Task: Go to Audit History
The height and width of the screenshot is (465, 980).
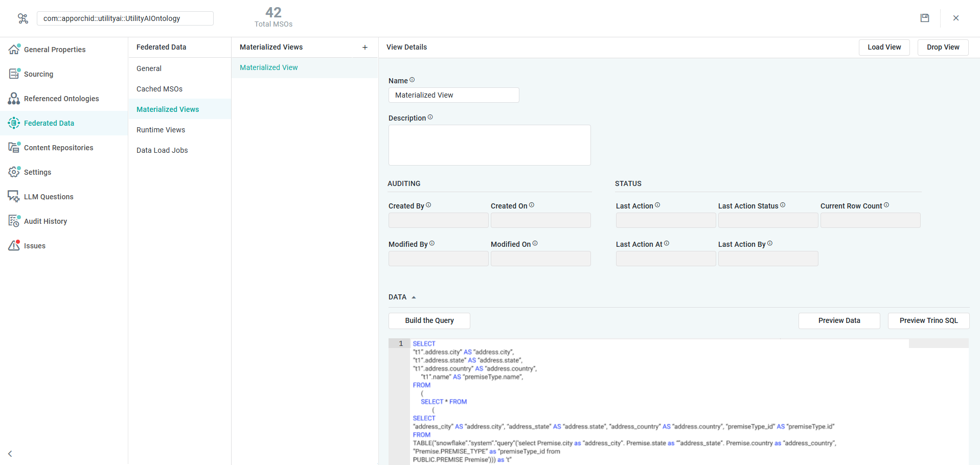Action: pyautogui.click(x=45, y=221)
